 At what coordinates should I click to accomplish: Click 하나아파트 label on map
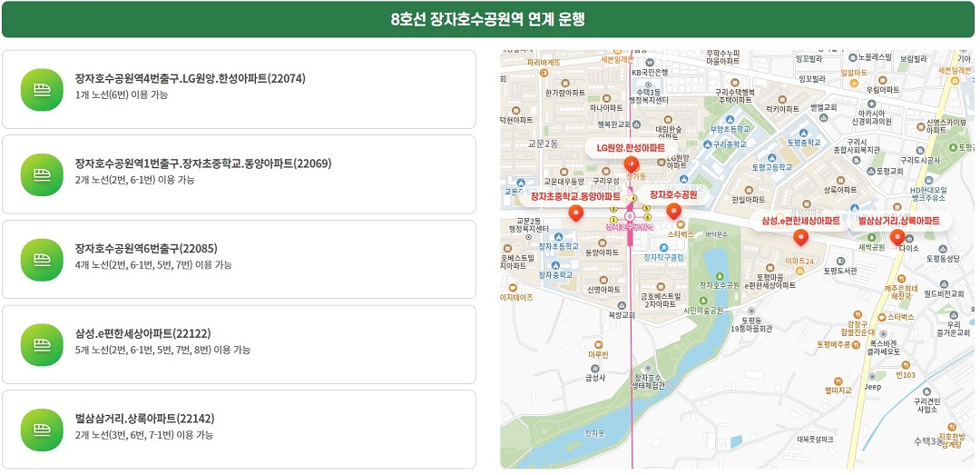click(x=605, y=107)
